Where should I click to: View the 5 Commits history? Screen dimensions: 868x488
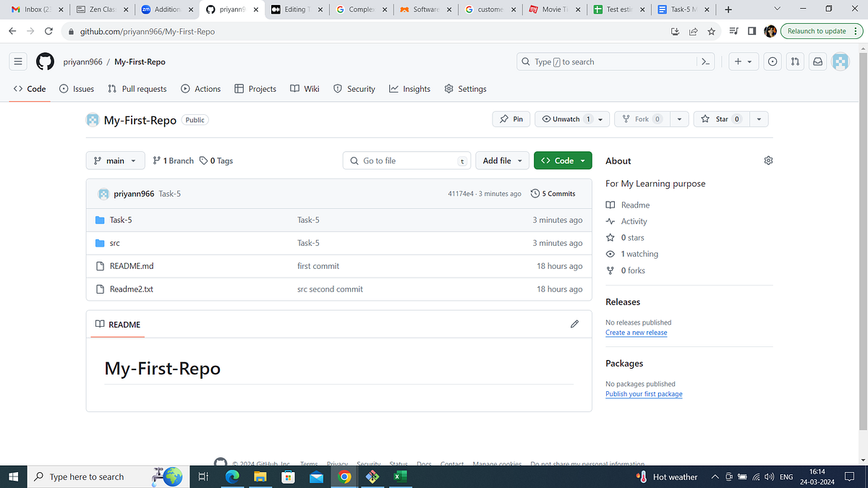(x=553, y=193)
